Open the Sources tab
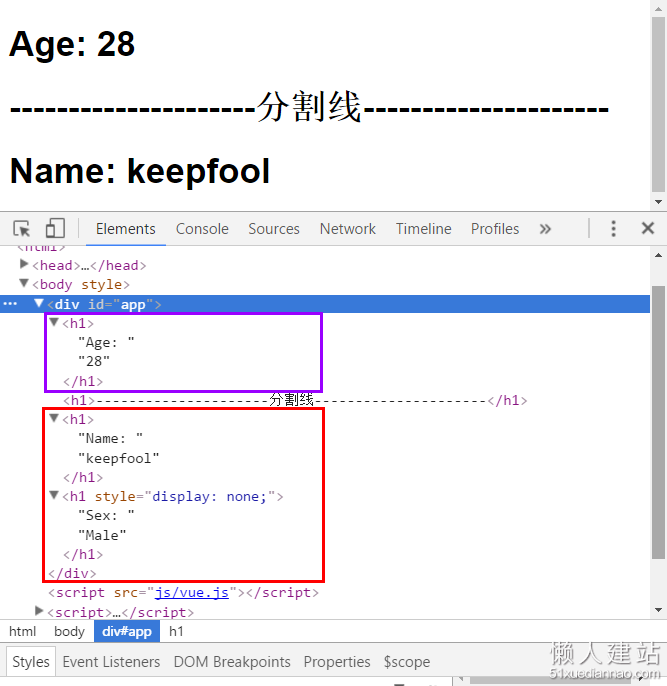Image resolution: width=667 pixels, height=686 pixels. (x=274, y=229)
